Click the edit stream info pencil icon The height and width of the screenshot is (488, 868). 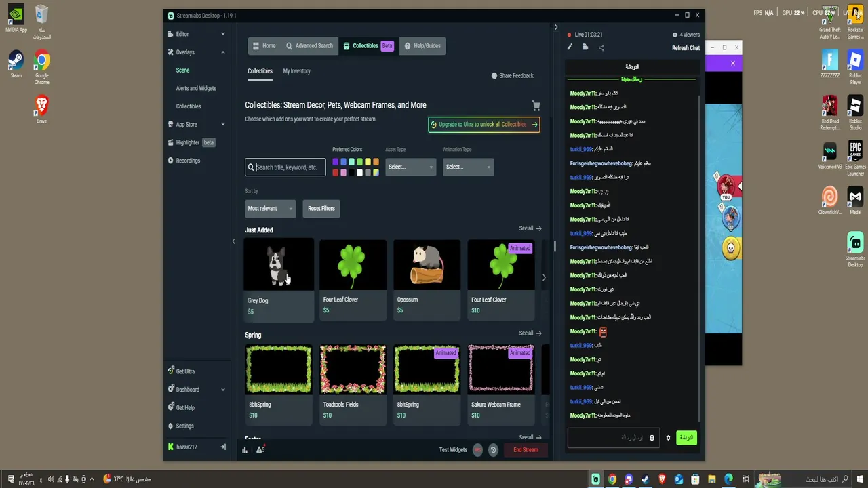click(570, 47)
